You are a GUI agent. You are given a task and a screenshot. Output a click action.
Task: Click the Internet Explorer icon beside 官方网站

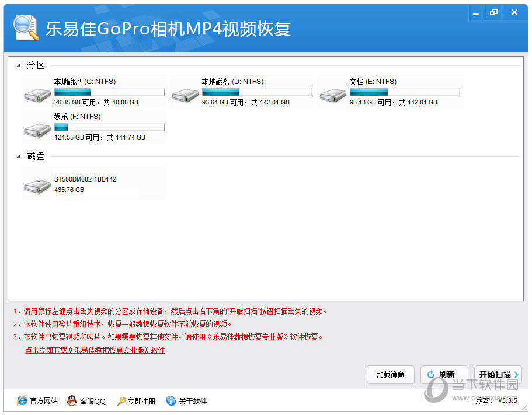pyautogui.click(x=22, y=401)
